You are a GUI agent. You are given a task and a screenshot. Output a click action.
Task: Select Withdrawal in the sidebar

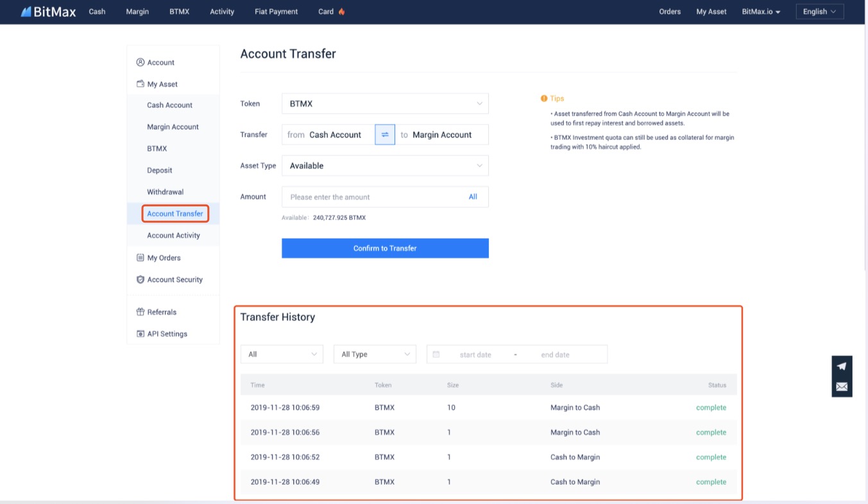pos(166,192)
